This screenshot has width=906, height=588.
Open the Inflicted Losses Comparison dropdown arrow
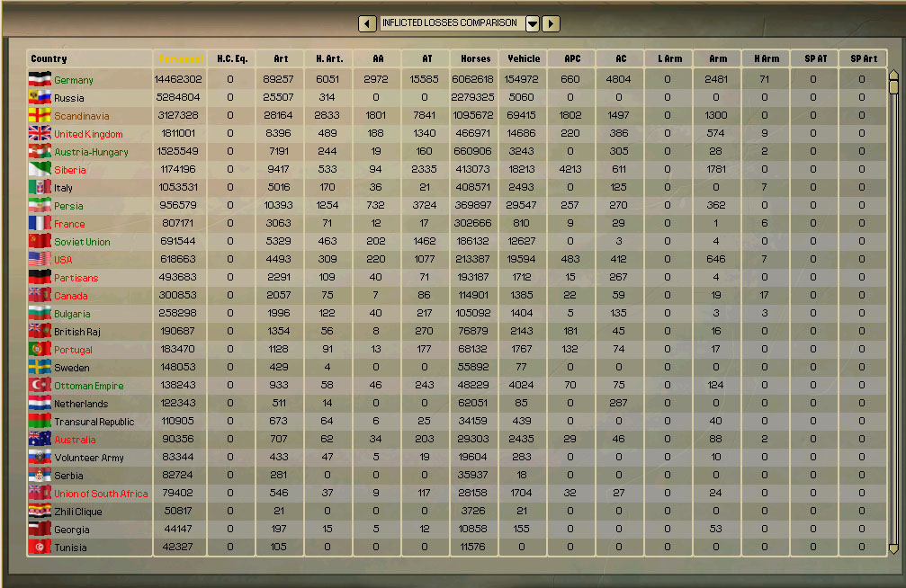coord(532,23)
